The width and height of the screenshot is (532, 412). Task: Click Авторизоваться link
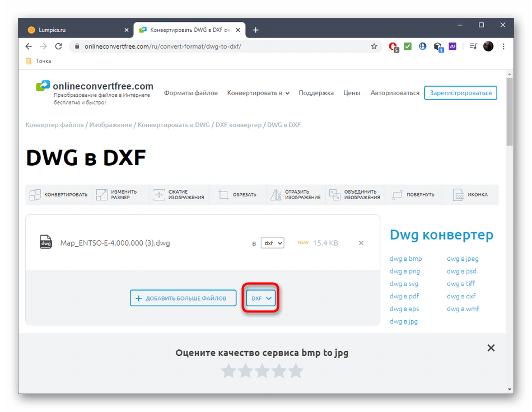tap(395, 93)
